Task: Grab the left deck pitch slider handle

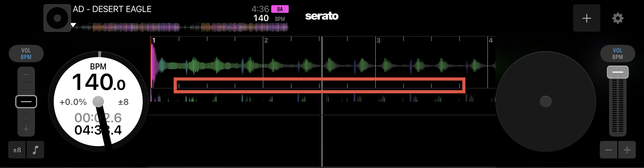Action: (26, 102)
